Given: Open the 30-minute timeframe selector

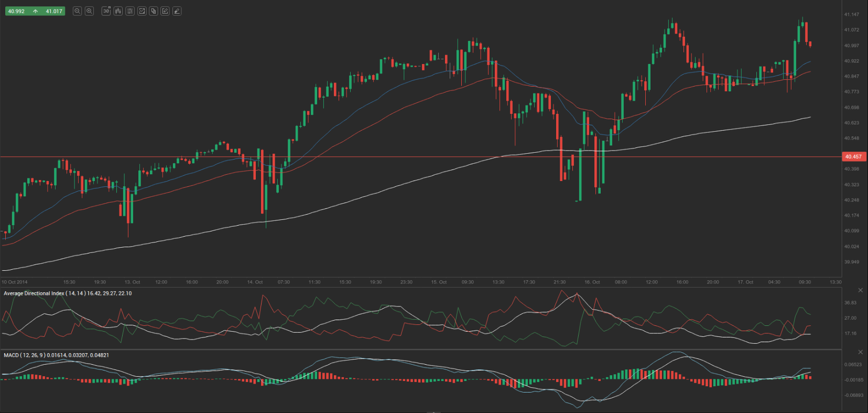Looking at the screenshot, I should coord(106,11).
